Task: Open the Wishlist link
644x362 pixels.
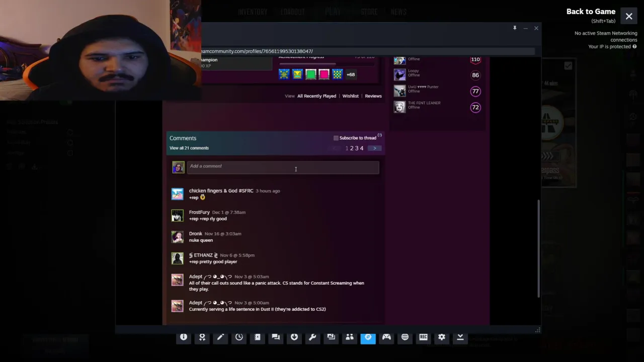Action: click(x=350, y=96)
